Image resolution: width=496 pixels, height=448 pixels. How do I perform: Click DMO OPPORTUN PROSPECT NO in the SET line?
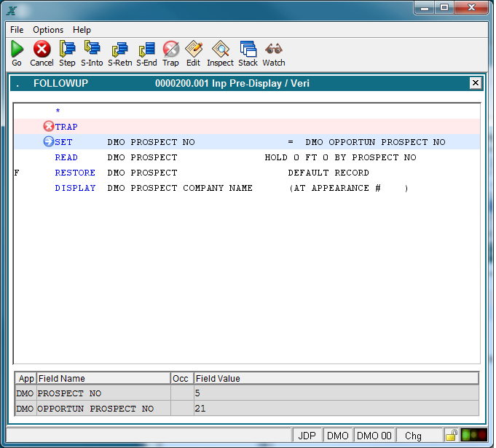tap(375, 142)
